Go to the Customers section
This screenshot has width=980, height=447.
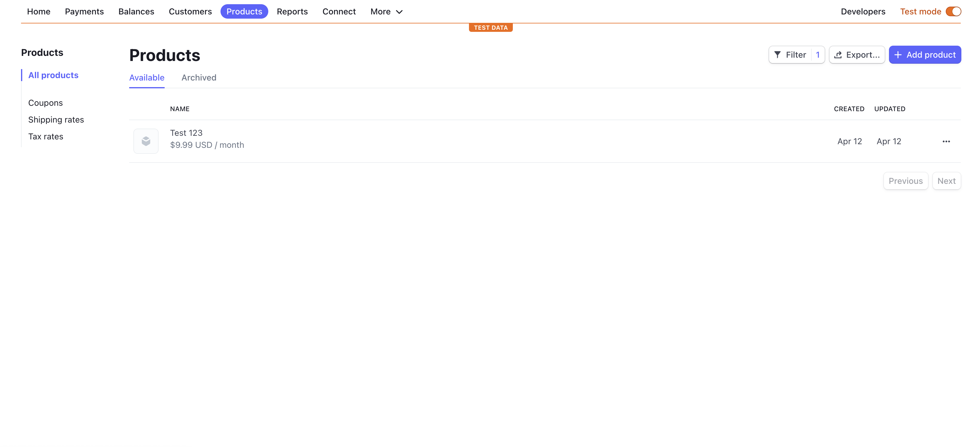pos(190,11)
